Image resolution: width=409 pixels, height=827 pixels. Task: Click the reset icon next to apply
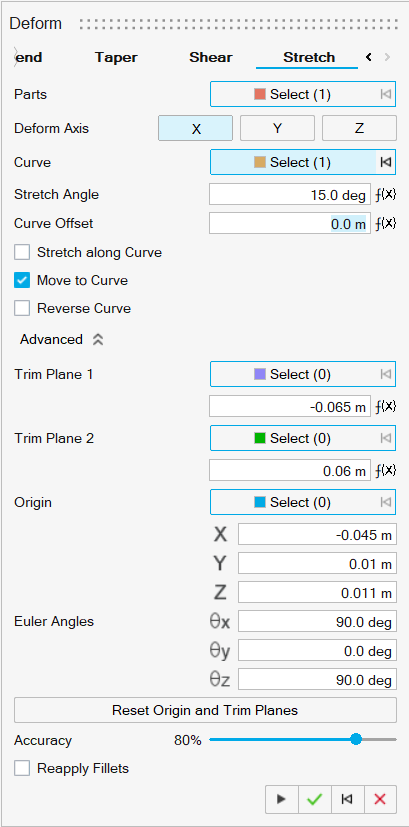[x=347, y=799]
